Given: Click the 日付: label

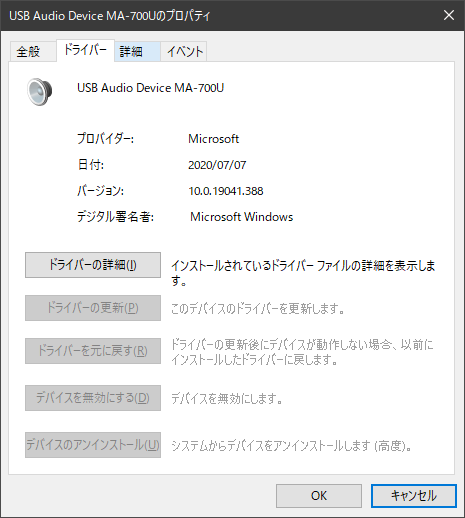Looking at the screenshot, I should pos(91,165).
